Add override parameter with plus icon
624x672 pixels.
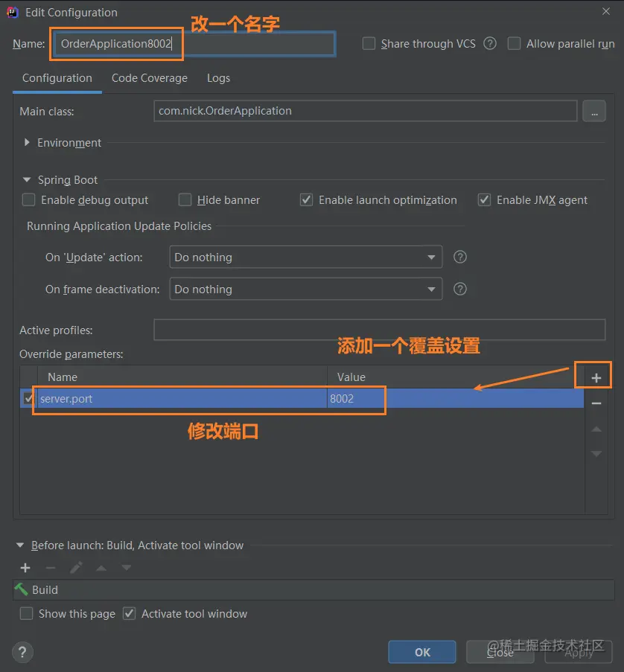[x=596, y=377]
